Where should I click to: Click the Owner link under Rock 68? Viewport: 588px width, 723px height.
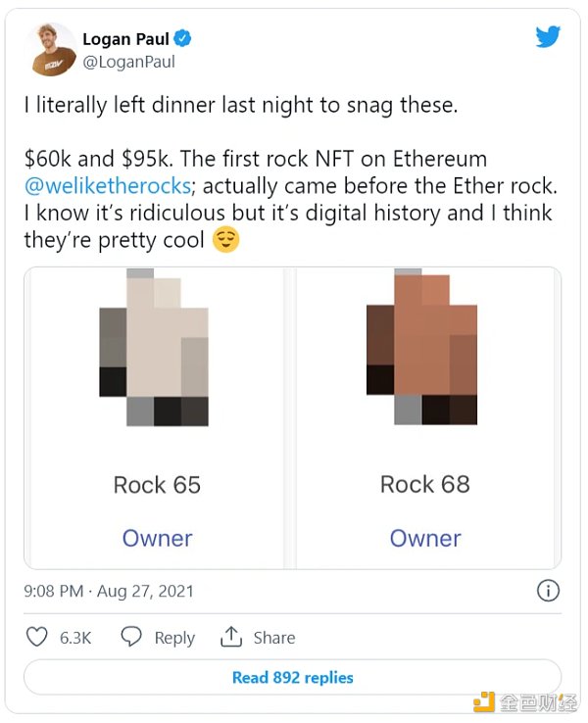coord(424,538)
